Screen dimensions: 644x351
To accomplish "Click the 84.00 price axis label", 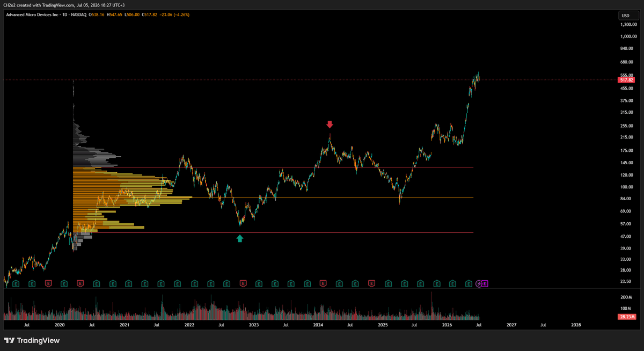I will coord(626,199).
